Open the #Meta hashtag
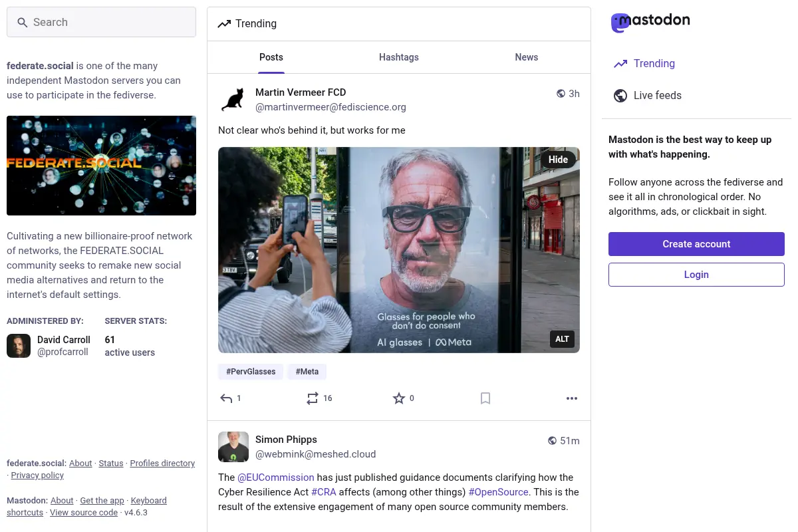Viewport: 798px width, 532px height. (x=307, y=372)
